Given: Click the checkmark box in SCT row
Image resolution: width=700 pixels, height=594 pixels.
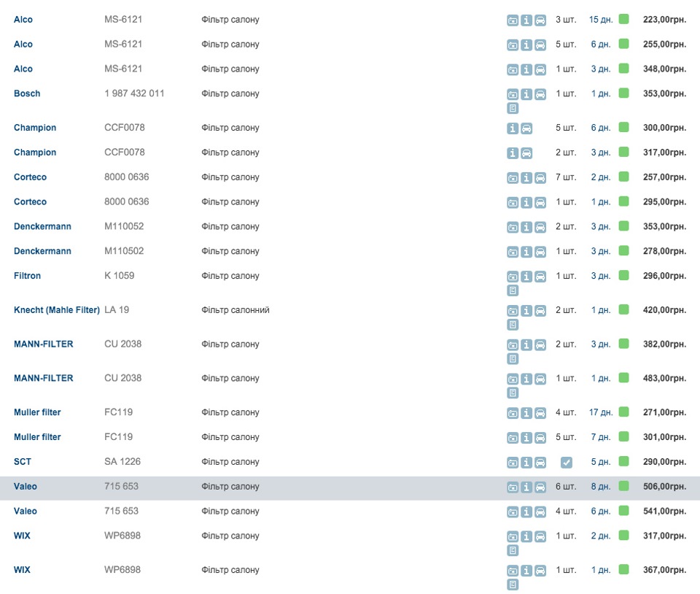Looking at the screenshot, I should tap(566, 463).
